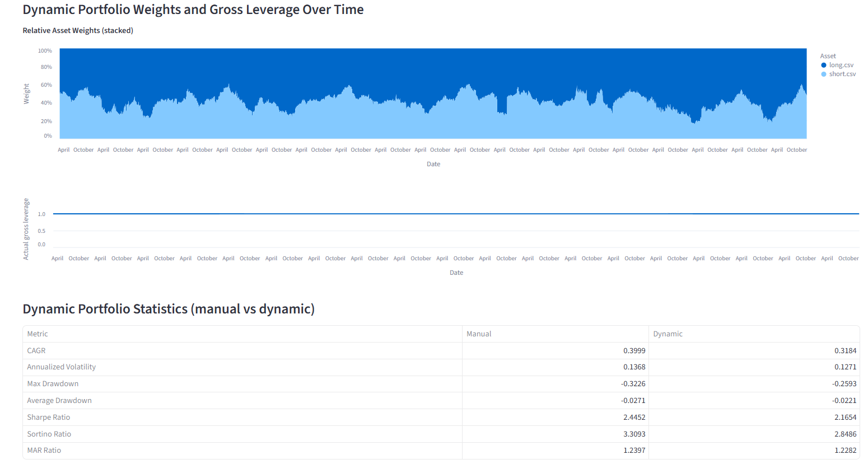Screen dimensions: 868x464
Task: Click the Date label under the stacked weights chart
Action: pos(433,164)
